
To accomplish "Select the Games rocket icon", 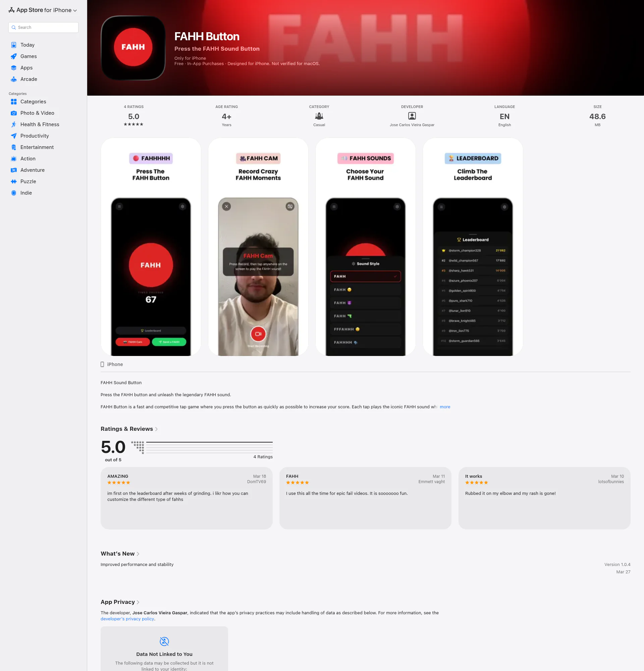I will click(14, 56).
